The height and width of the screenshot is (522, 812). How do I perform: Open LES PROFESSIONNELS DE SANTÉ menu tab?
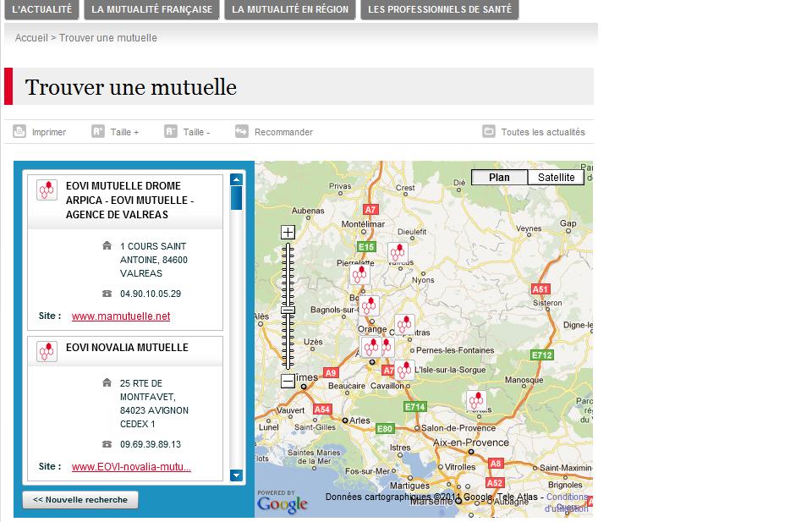(x=440, y=9)
